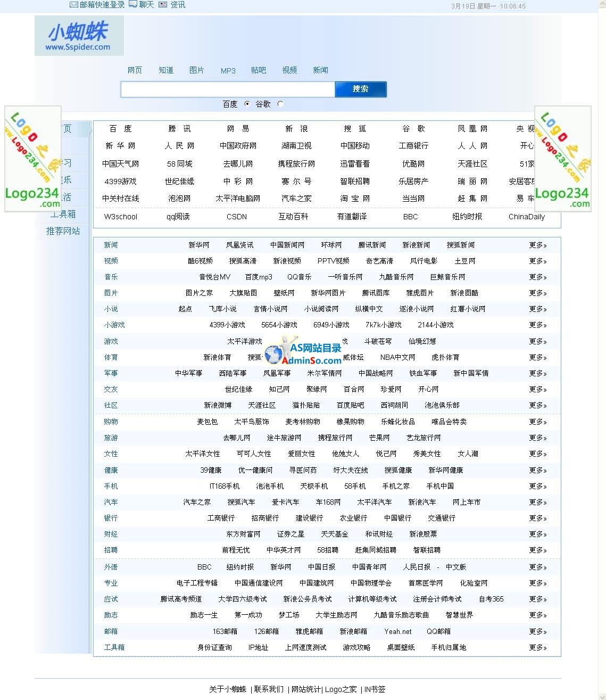Viewport: 606px width, 700px height.
Task: Open NBA中文网 in the 体育 row
Action: pos(397,358)
